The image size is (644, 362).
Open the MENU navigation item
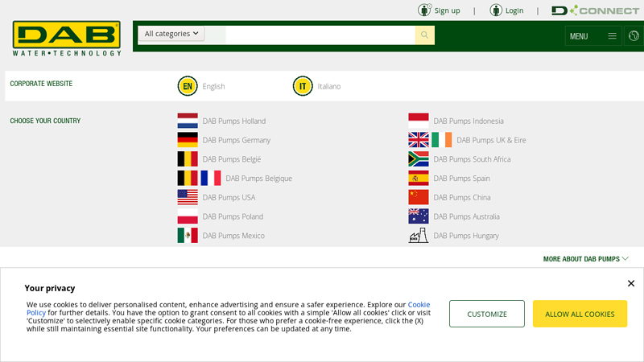[579, 36]
